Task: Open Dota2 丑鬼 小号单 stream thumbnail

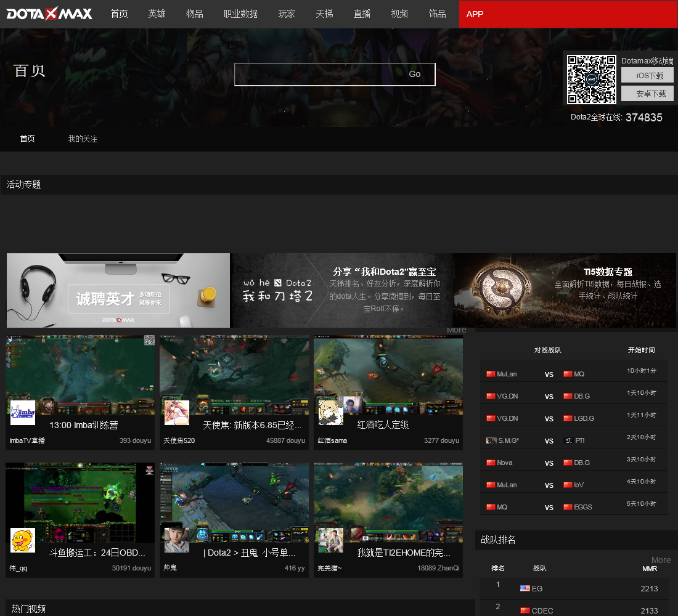Action: (234, 502)
